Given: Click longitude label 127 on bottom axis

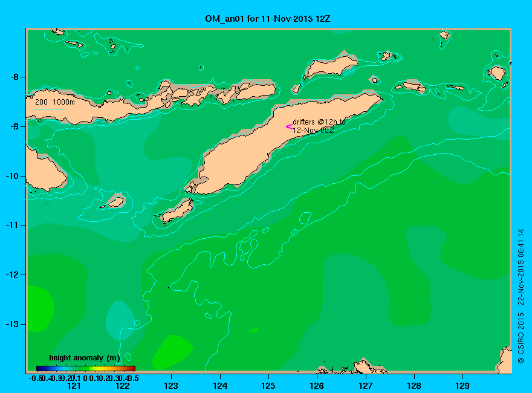Looking at the screenshot, I should tap(365, 386).
